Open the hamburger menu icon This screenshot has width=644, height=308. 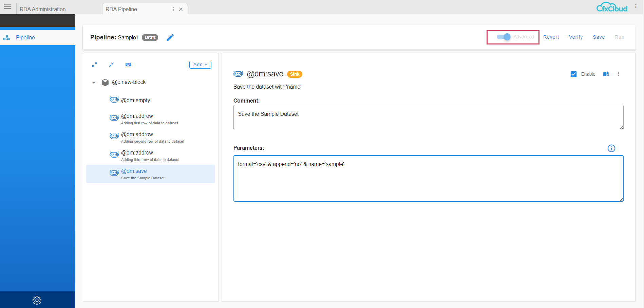coord(7,7)
